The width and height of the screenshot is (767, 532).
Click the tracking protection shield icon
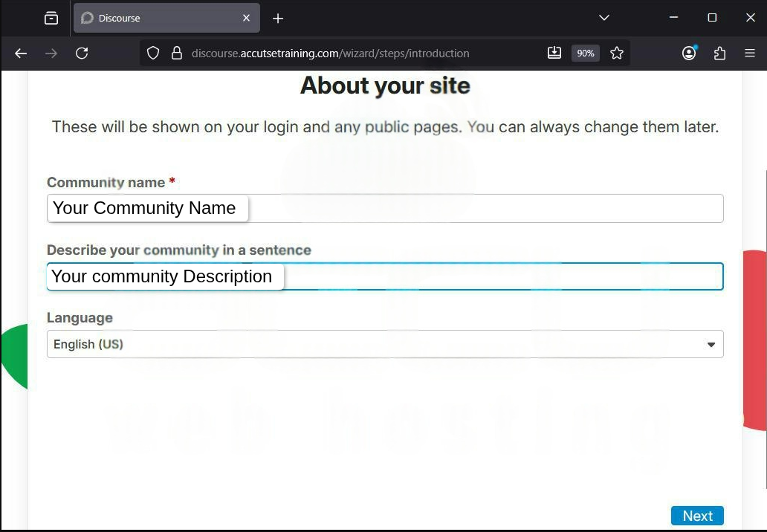(x=153, y=53)
